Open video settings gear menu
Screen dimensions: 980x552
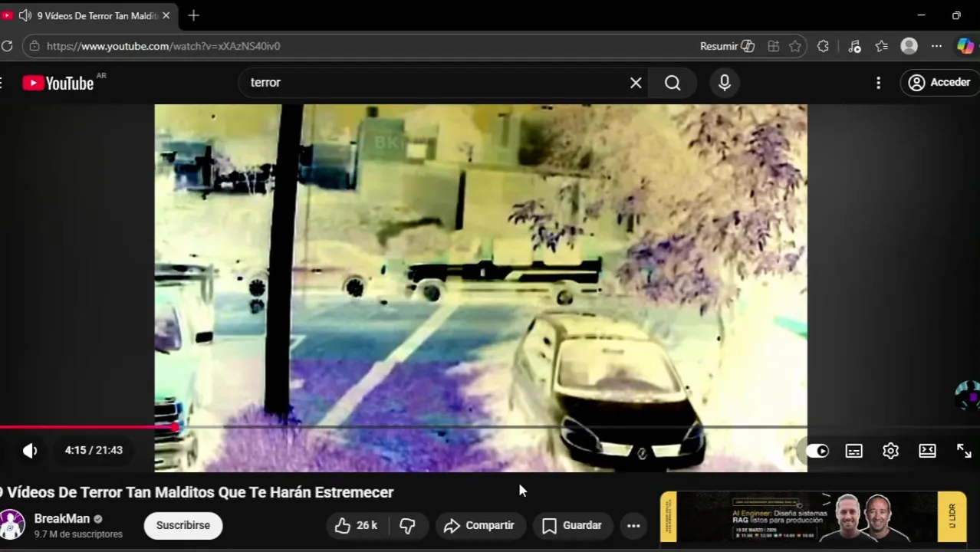(x=890, y=451)
